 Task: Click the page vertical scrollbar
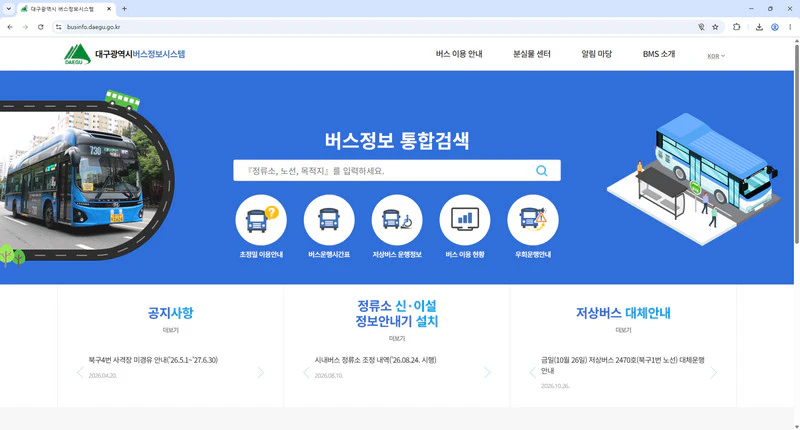click(x=796, y=144)
